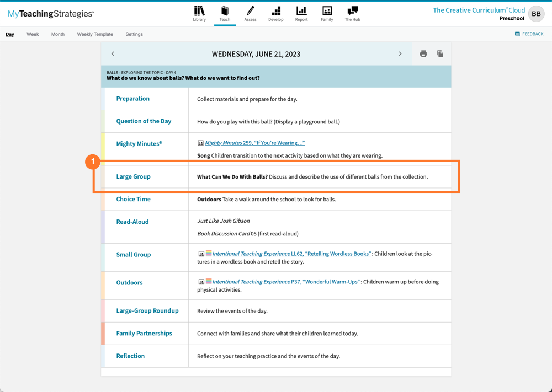Go to the previous day with left arrow
Viewport: 552px width, 392px height.
coord(113,53)
